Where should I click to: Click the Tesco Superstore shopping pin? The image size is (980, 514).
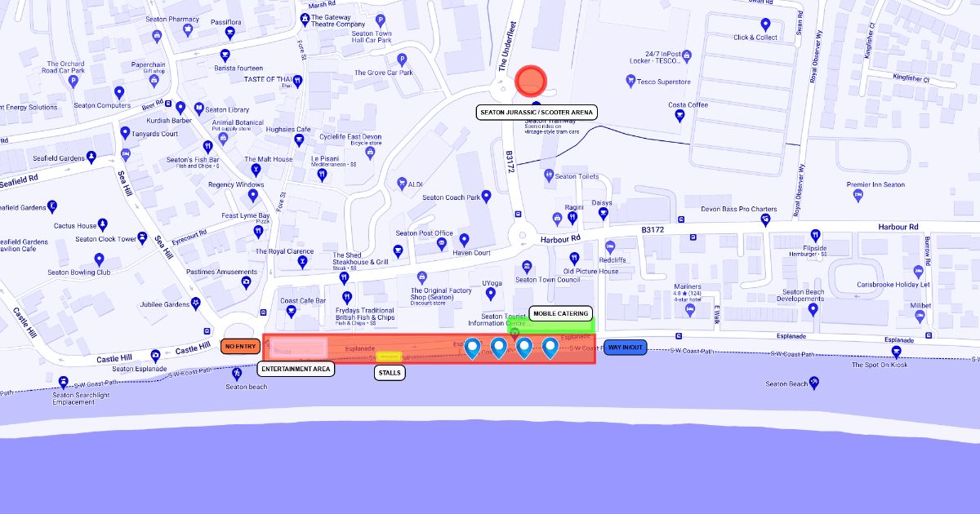point(630,82)
